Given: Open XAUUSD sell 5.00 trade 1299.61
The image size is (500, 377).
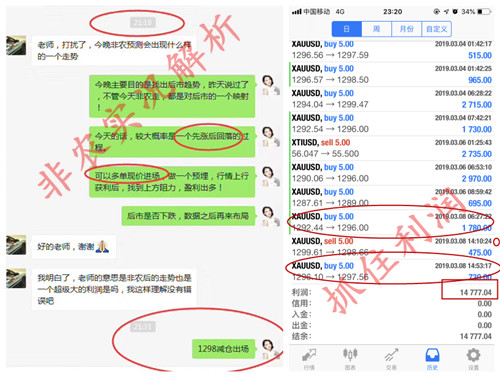Looking at the screenshot, I should tap(391, 247).
